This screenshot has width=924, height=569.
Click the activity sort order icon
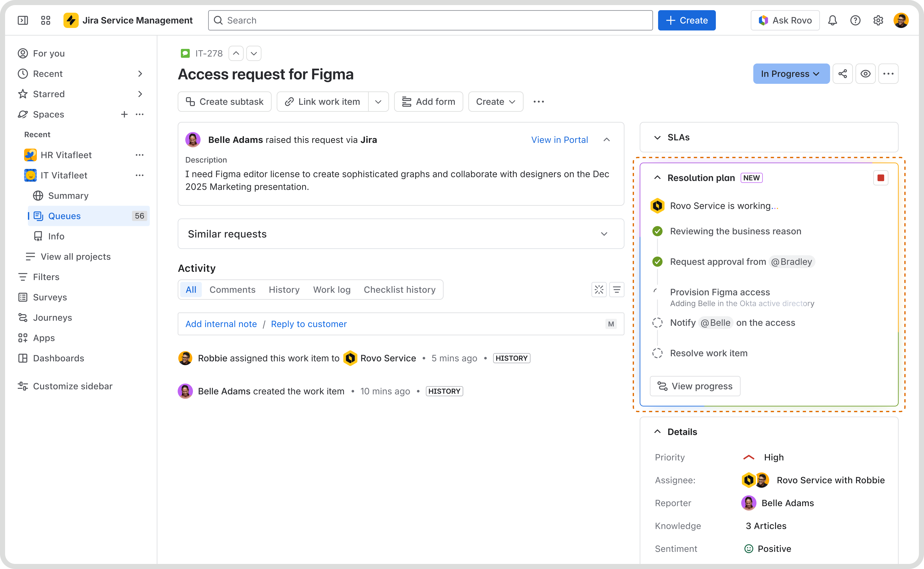point(617,290)
